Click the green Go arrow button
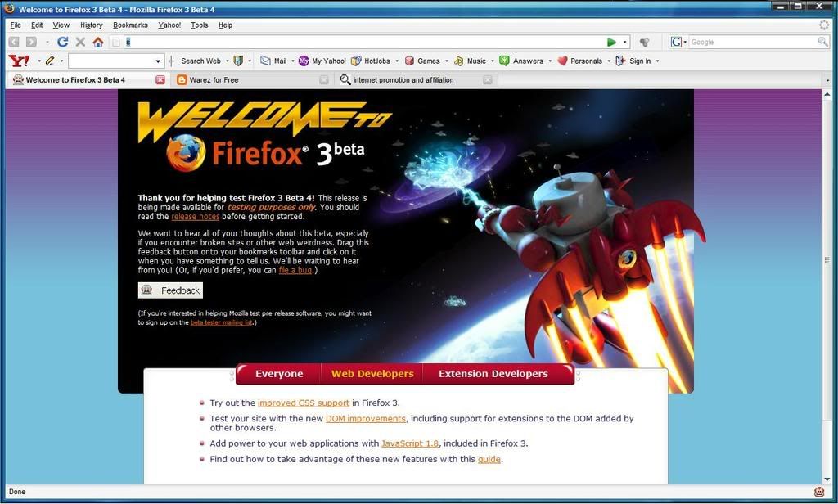 coord(611,42)
